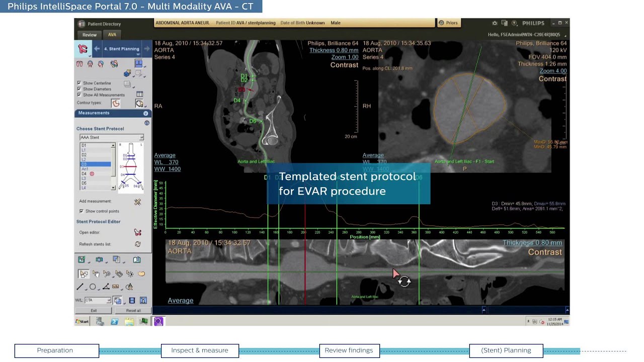Open the W/L CTA preset dropdown

[98, 300]
